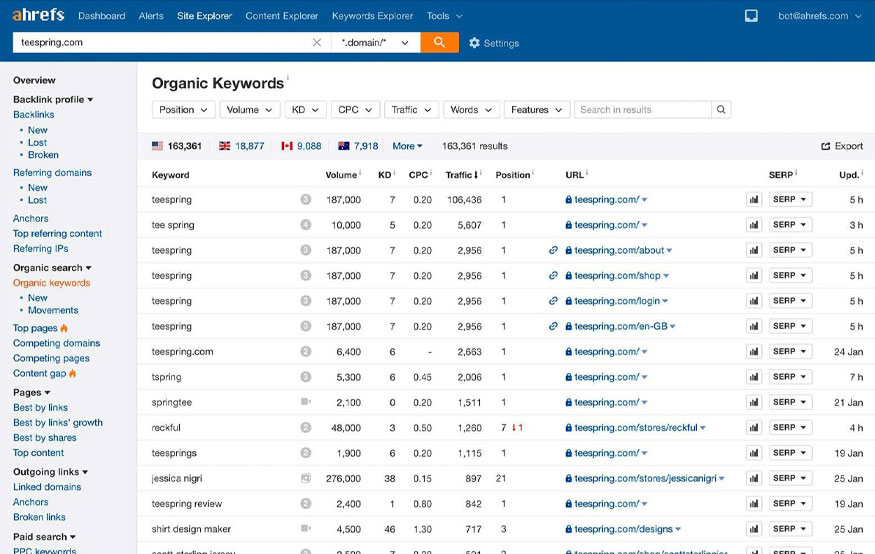Open chart icon for tspring row

click(754, 377)
